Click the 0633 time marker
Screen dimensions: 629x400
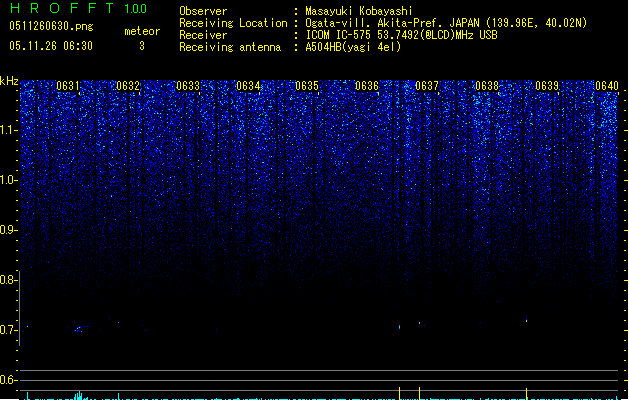[x=188, y=86]
